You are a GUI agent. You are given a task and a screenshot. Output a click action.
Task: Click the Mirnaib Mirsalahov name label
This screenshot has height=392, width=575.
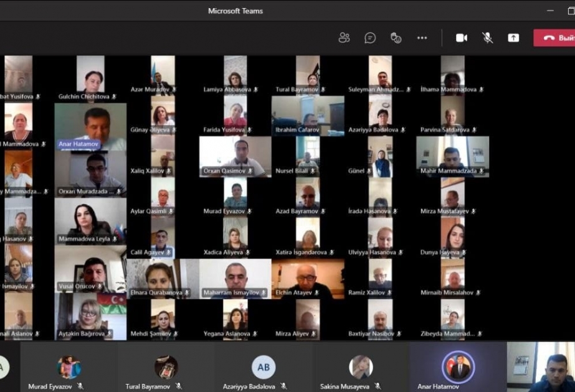pyautogui.click(x=447, y=292)
